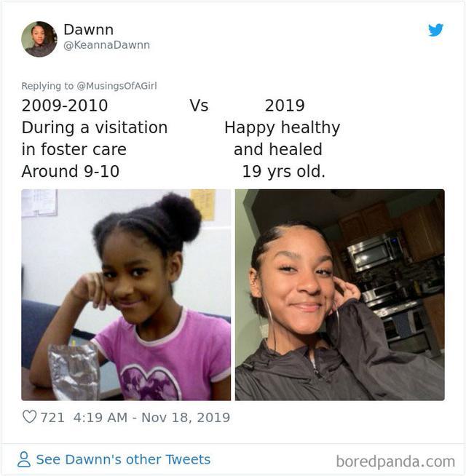Click the 721 likes count

(x=52, y=417)
